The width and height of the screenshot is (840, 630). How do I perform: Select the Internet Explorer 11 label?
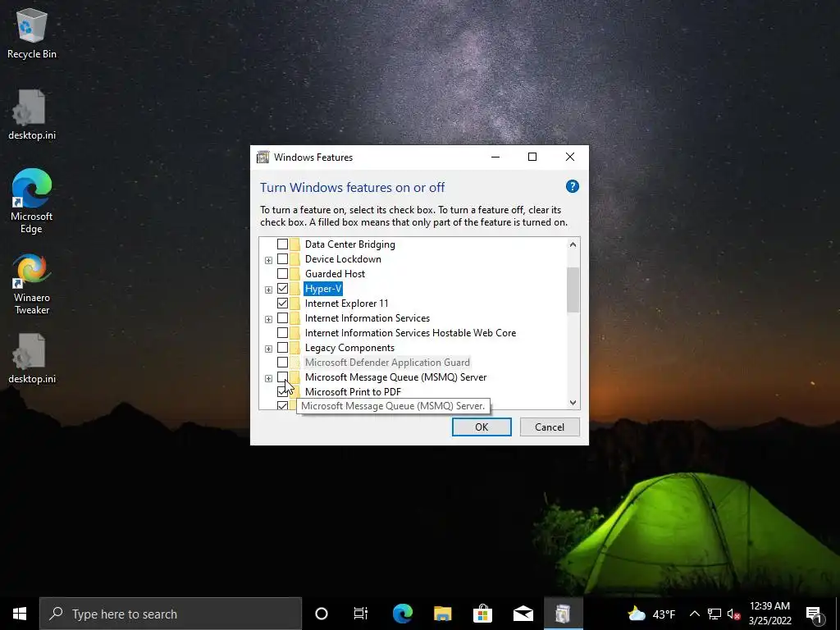click(x=347, y=304)
